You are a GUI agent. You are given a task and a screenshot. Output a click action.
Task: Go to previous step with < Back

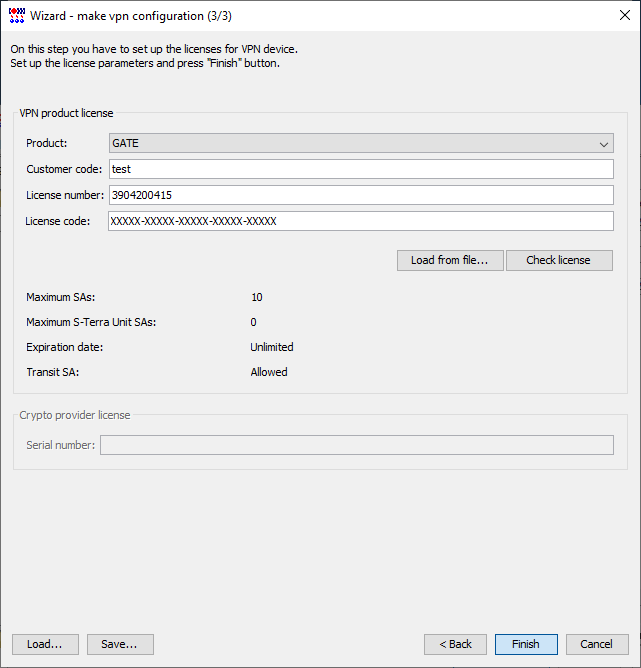click(455, 644)
